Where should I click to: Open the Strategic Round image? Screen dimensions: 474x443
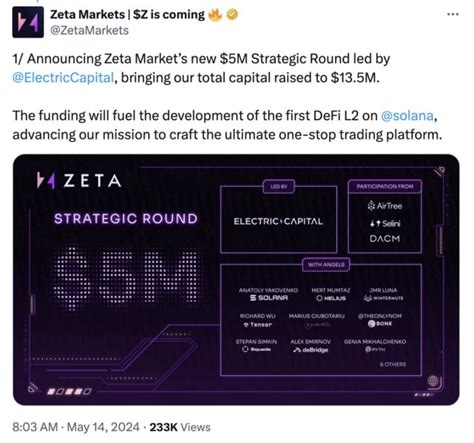tap(236, 279)
